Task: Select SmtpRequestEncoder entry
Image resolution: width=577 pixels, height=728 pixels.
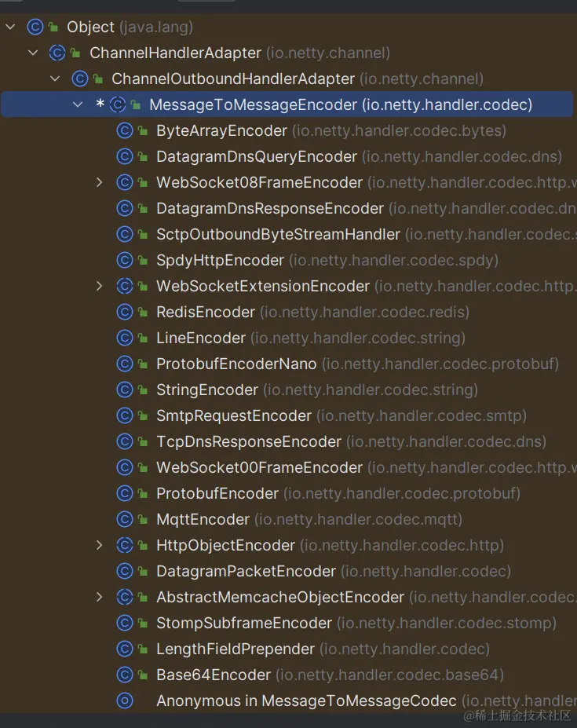Action: pyautogui.click(x=341, y=415)
